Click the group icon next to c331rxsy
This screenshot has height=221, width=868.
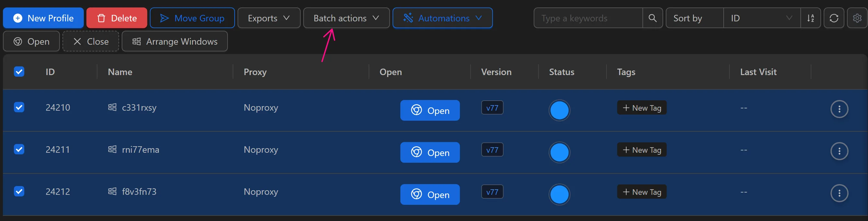coord(112,107)
